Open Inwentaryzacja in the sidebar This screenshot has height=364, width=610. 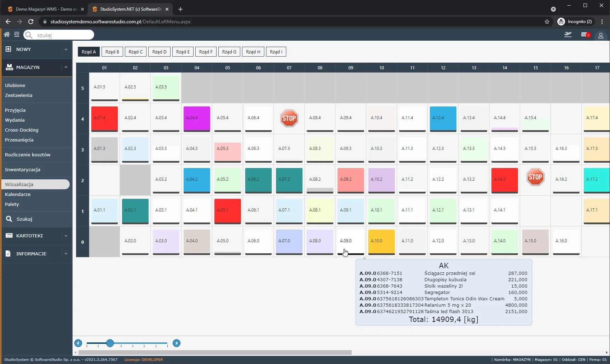(x=23, y=170)
